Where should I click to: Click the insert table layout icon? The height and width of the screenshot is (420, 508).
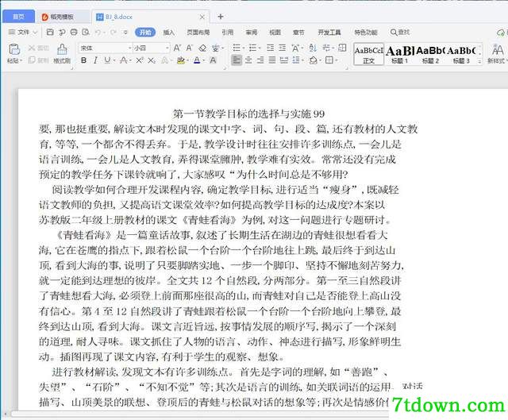[342, 48]
